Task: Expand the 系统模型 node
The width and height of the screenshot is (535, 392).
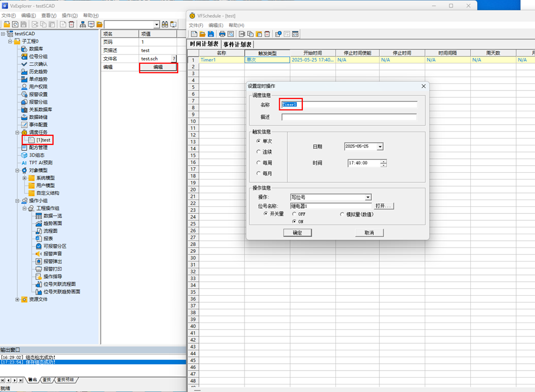Action: [25, 178]
